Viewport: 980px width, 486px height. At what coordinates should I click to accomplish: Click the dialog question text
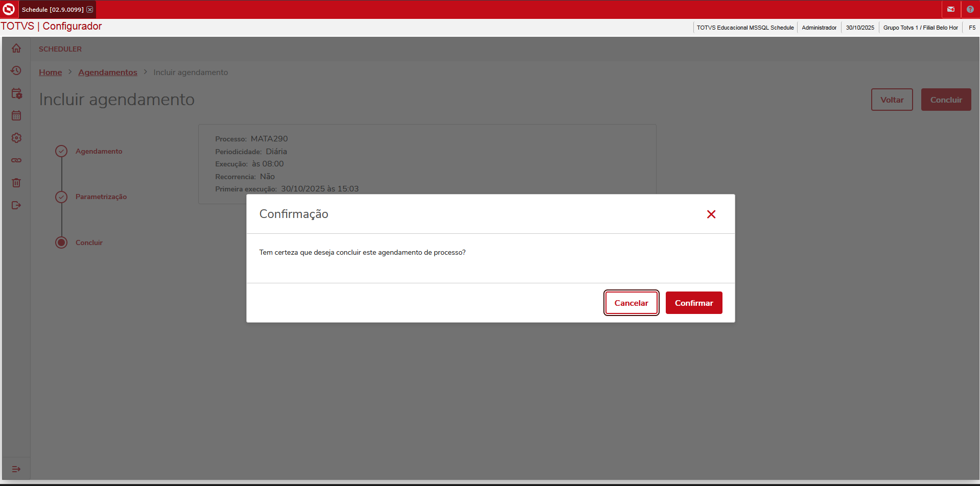click(x=362, y=252)
